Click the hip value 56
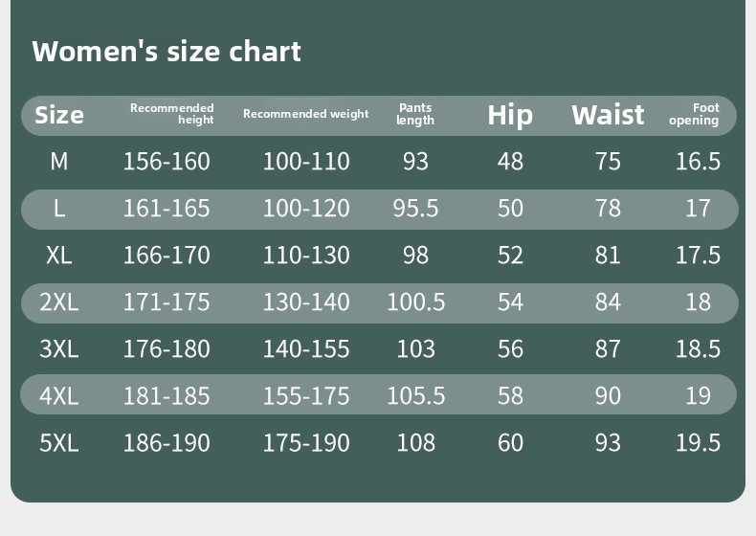 tap(510, 348)
